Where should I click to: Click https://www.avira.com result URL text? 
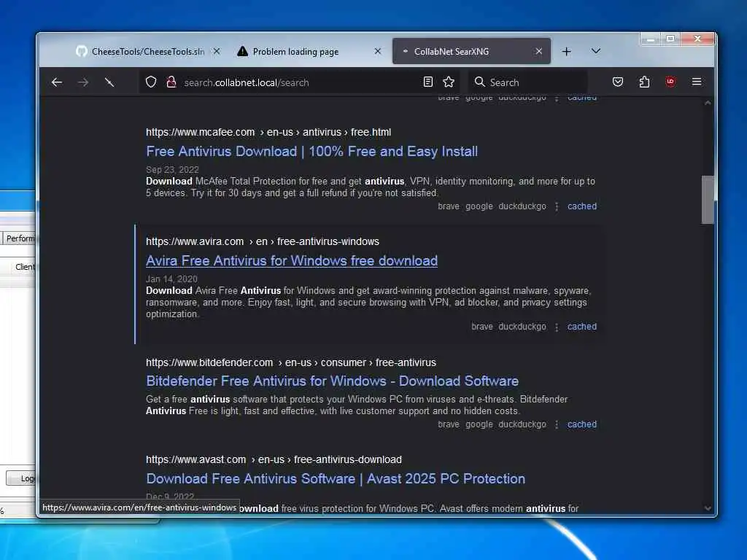pos(195,241)
